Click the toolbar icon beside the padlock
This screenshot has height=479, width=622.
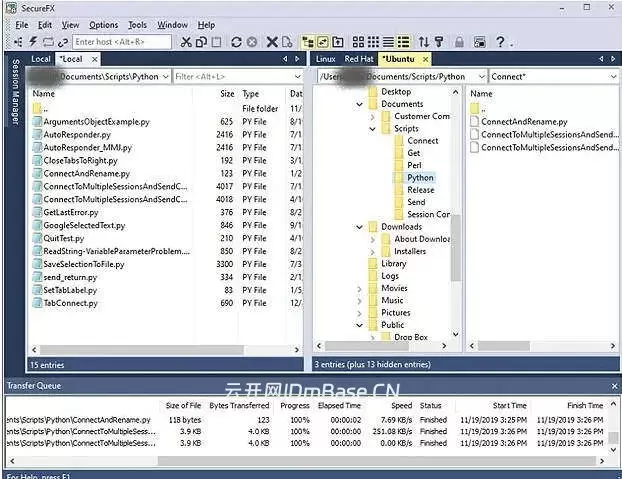point(480,42)
